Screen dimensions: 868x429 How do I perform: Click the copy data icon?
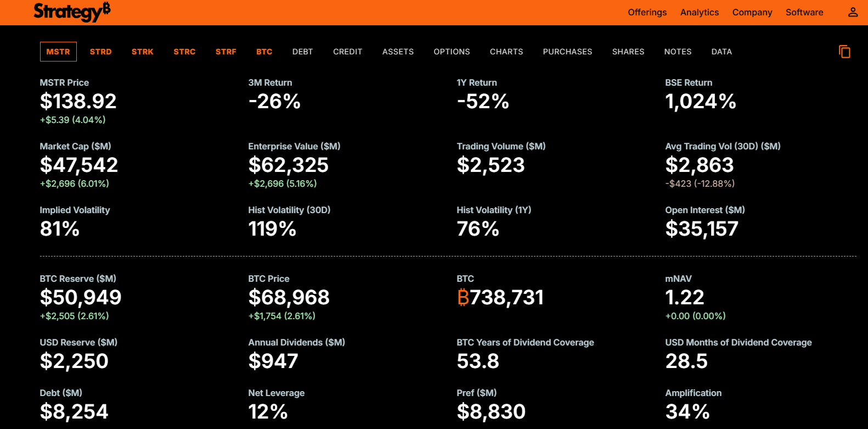tap(844, 52)
